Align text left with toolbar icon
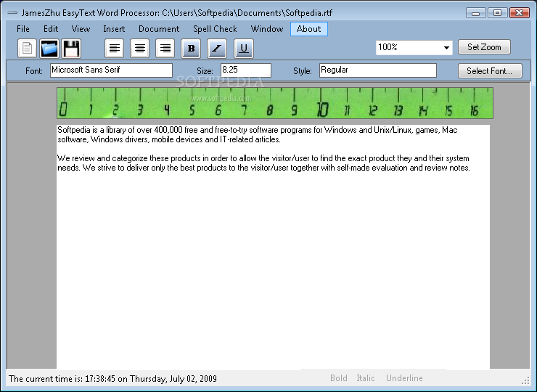The image size is (537, 392). coord(115,49)
